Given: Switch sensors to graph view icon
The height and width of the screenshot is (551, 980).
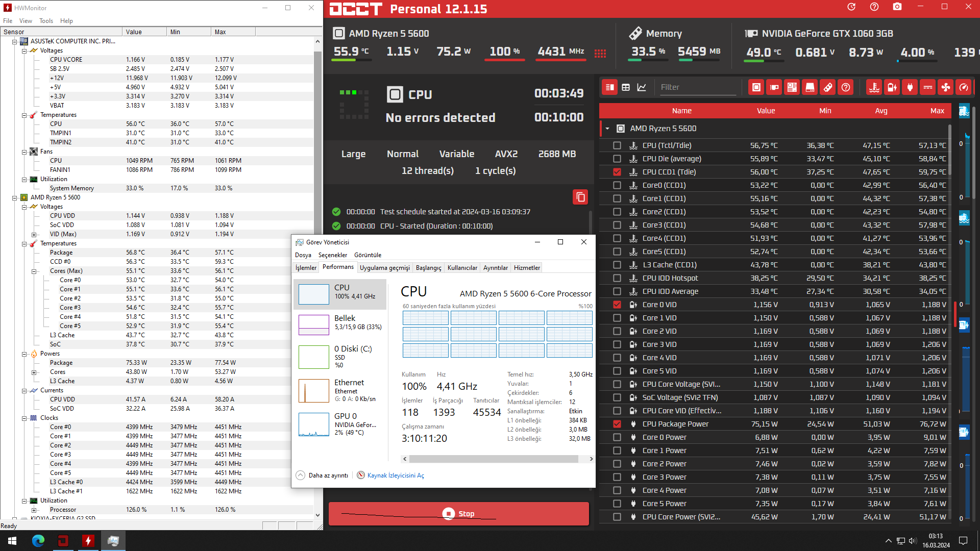Looking at the screenshot, I should pyautogui.click(x=642, y=87).
